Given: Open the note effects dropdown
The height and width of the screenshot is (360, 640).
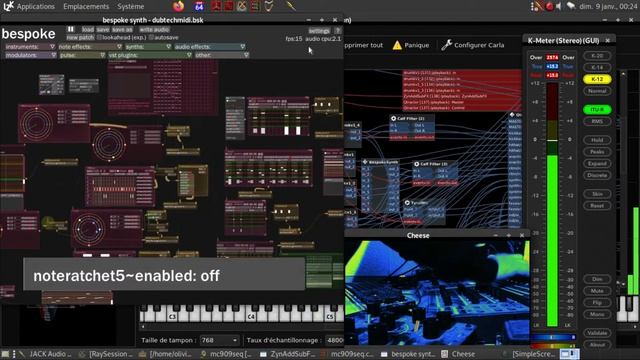Looking at the screenshot, I should 90,47.
